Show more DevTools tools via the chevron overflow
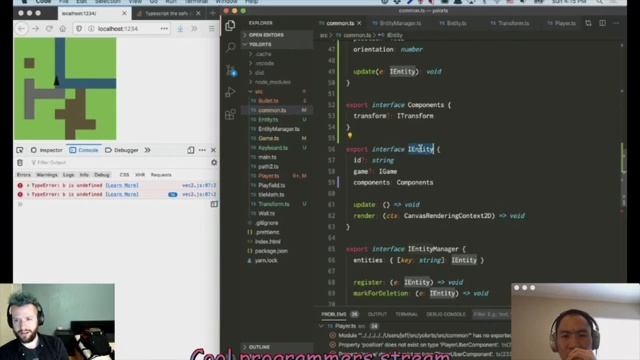The width and height of the screenshot is (640, 360). click(x=147, y=150)
